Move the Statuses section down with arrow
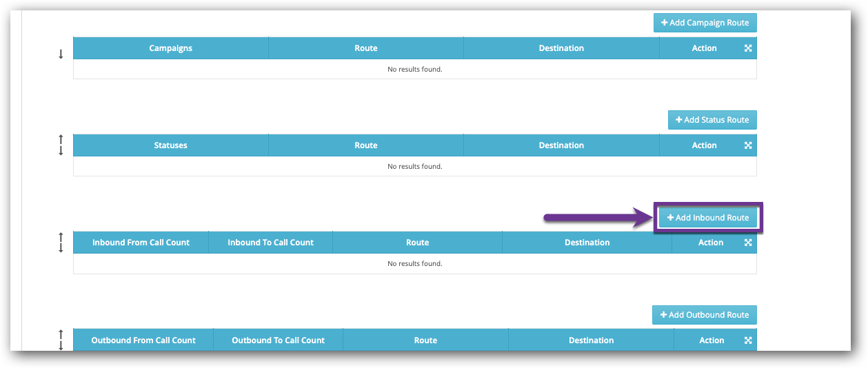Screen dimensions: 868x368 click(61, 151)
